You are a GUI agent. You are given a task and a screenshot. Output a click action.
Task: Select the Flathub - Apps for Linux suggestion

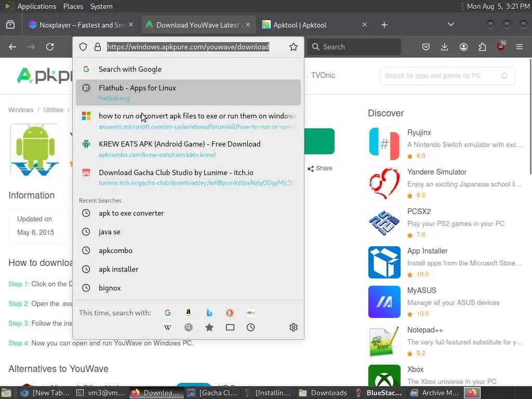pyautogui.click(x=188, y=92)
